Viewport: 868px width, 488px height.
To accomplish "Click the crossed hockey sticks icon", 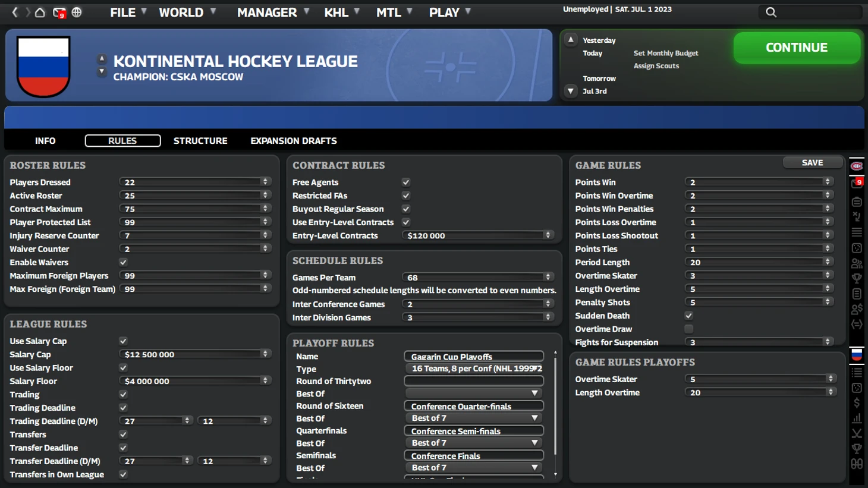I will pos(857,434).
